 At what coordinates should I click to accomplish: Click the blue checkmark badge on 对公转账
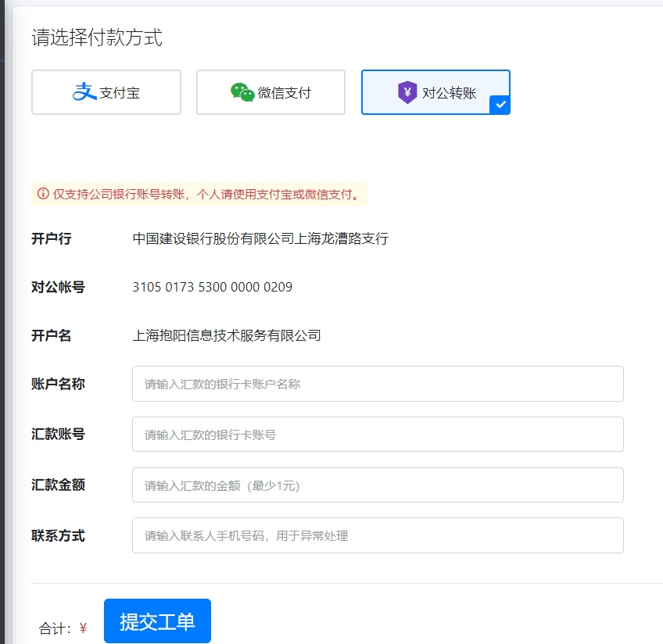click(500, 105)
